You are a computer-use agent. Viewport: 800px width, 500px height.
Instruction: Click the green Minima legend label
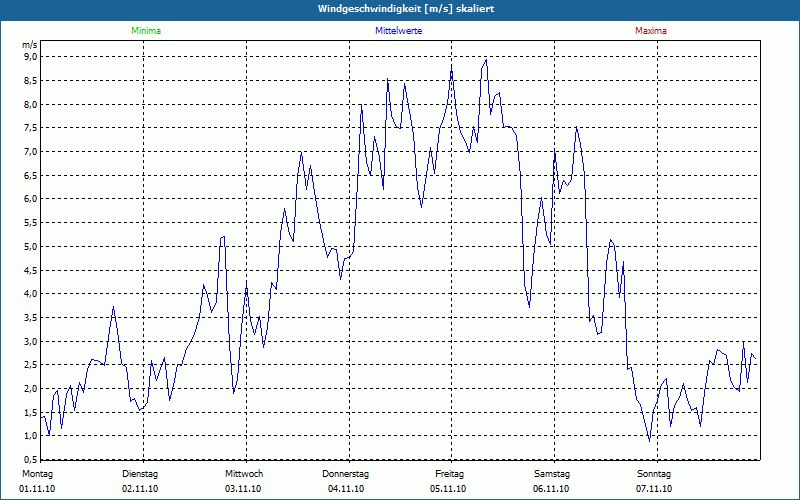tap(146, 31)
